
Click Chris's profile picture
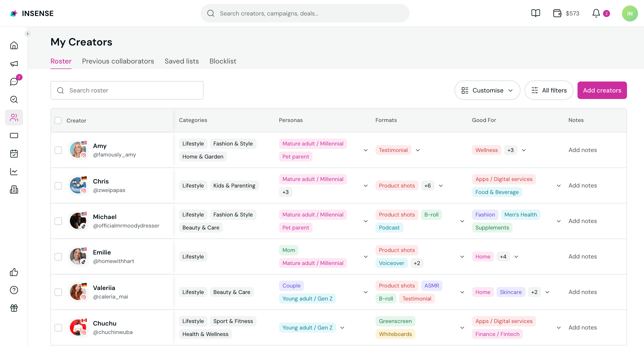78,185
